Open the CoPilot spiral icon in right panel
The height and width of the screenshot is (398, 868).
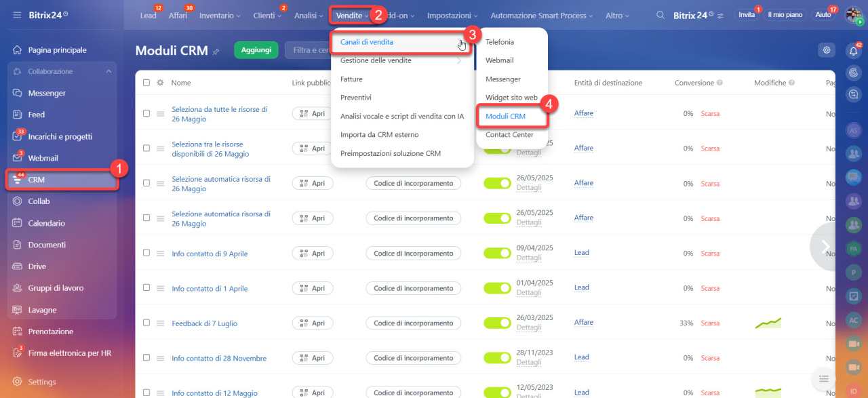pyautogui.click(x=854, y=72)
